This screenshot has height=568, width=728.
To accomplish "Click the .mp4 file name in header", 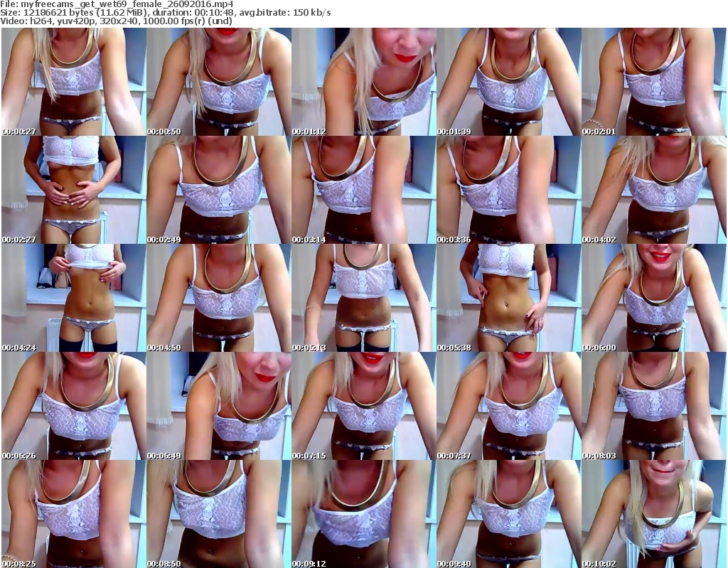I will [x=127, y=5].
